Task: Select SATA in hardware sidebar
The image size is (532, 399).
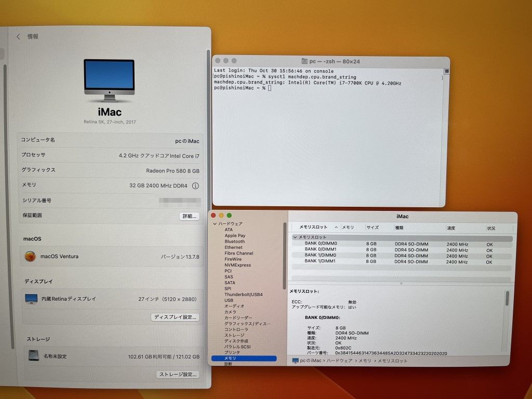Action: point(230,283)
